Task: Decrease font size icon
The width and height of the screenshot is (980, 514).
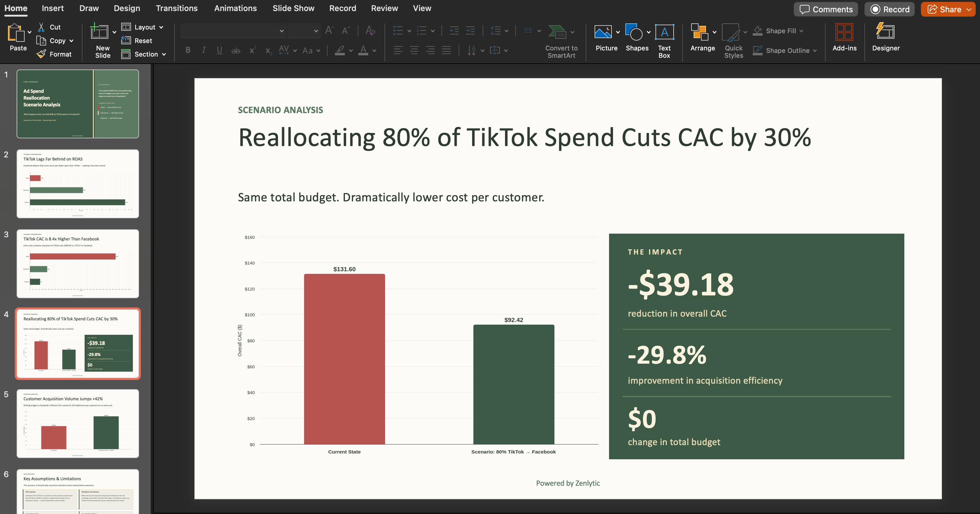Action: [345, 30]
